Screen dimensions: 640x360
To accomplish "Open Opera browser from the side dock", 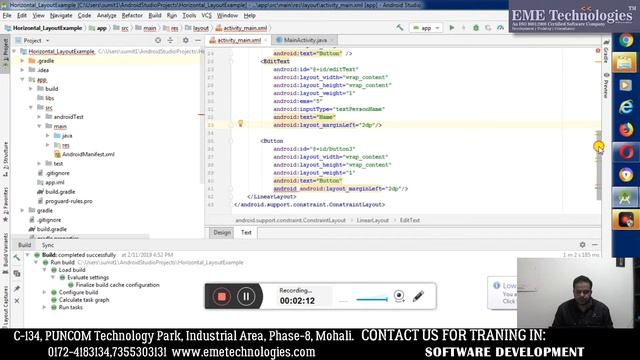I will coord(626,152).
